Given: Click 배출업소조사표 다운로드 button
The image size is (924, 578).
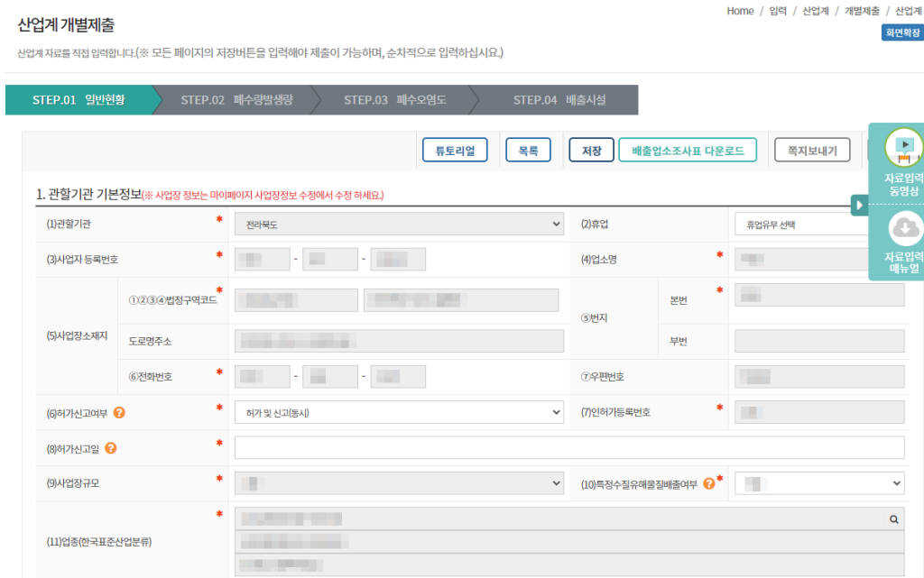Looking at the screenshot, I should click(688, 150).
